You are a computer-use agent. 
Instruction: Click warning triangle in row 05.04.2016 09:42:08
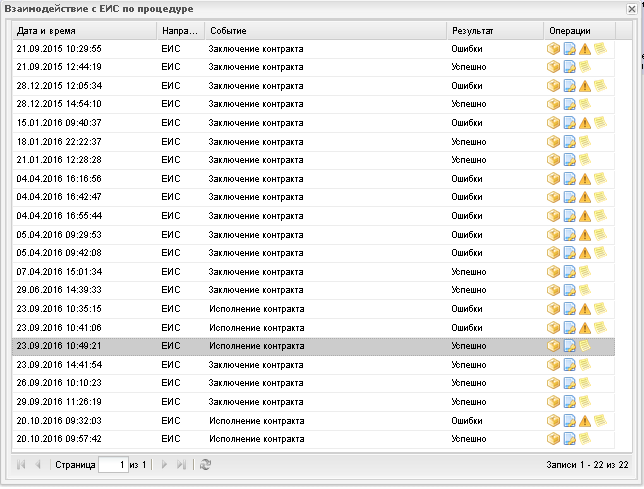point(585,253)
